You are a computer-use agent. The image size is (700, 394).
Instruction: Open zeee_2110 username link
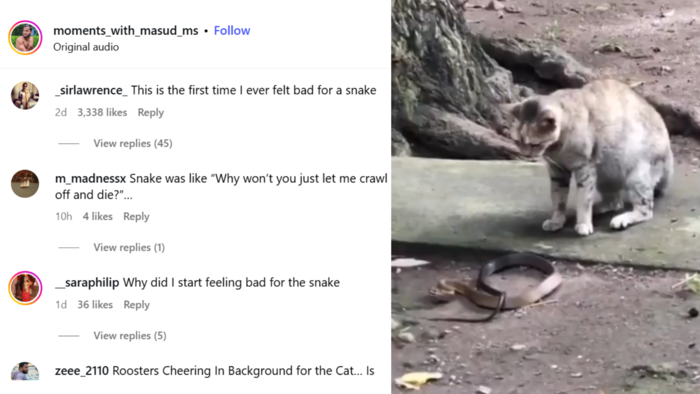pyautogui.click(x=82, y=371)
